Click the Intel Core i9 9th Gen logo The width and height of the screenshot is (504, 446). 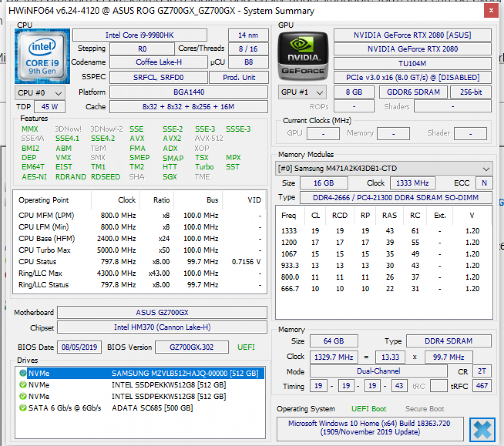pos(42,56)
